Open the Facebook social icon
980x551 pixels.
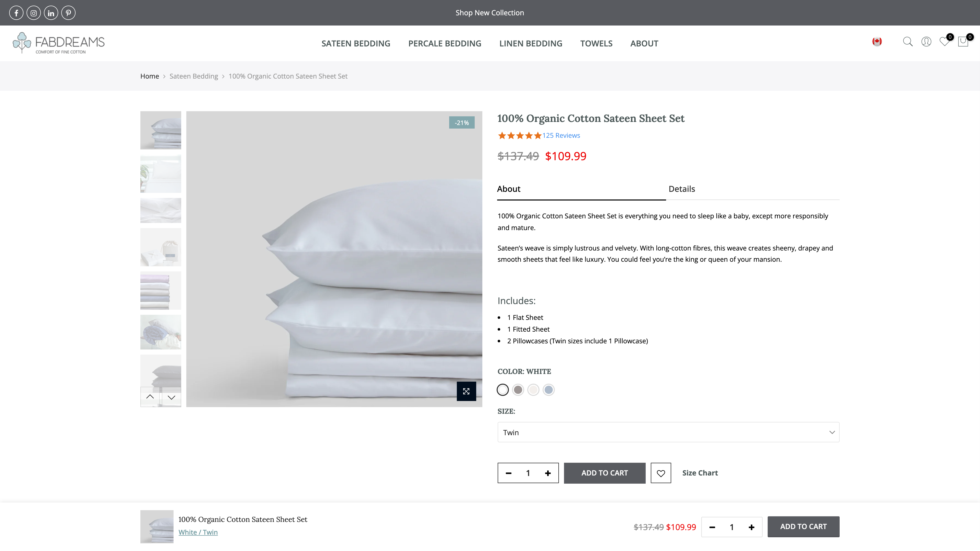[x=16, y=13]
